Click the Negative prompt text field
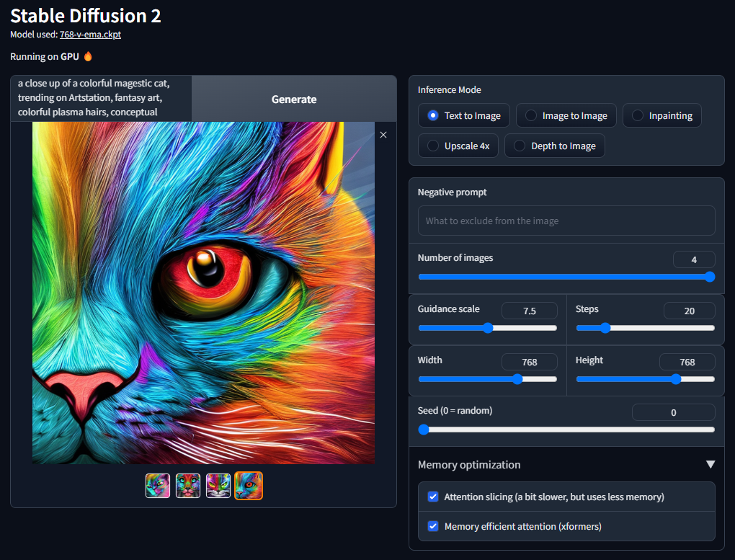 point(566,221)
